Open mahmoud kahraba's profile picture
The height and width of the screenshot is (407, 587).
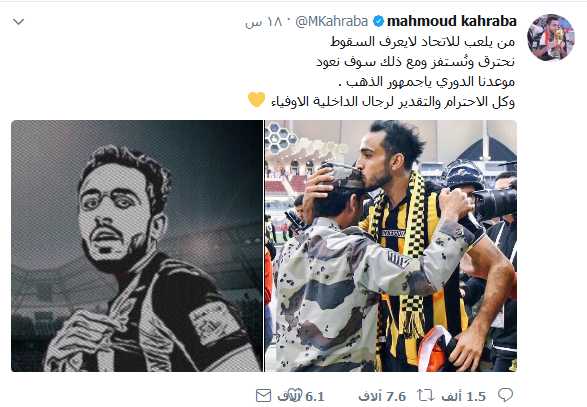(x=551, y=37)
